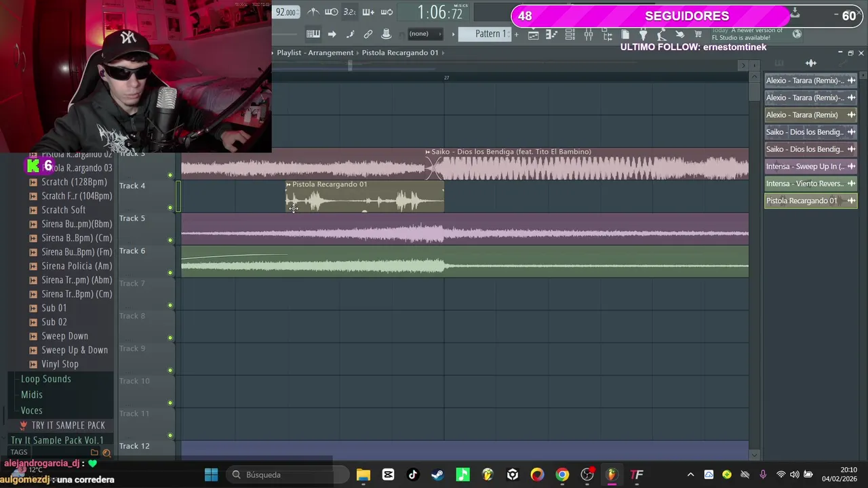This screenshot has height=488, width=868.
Task: Toggle wait for input before playing icon
Action: coord(331,12)
